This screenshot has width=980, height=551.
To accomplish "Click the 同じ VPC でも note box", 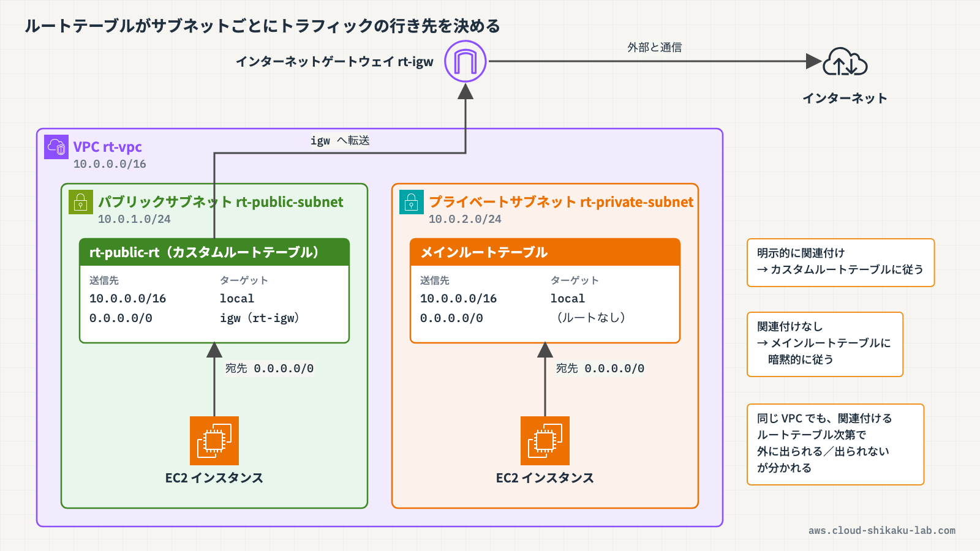I will 835,444.
